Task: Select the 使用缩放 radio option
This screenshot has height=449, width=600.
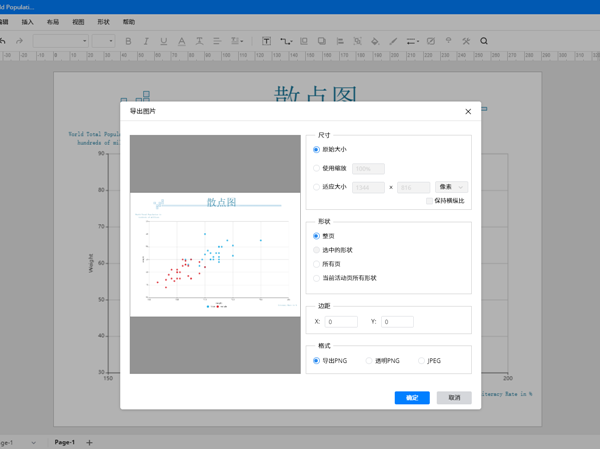Action: (x=317, y=169)
